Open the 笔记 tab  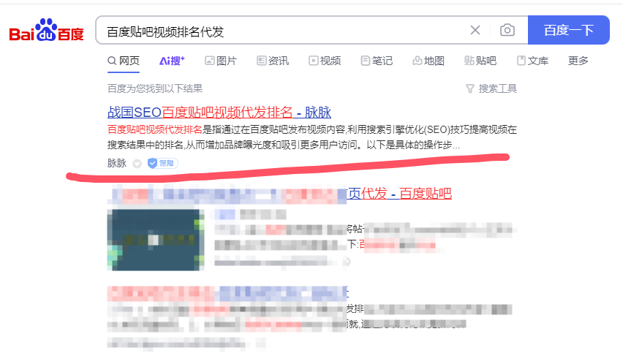point(377,61)
